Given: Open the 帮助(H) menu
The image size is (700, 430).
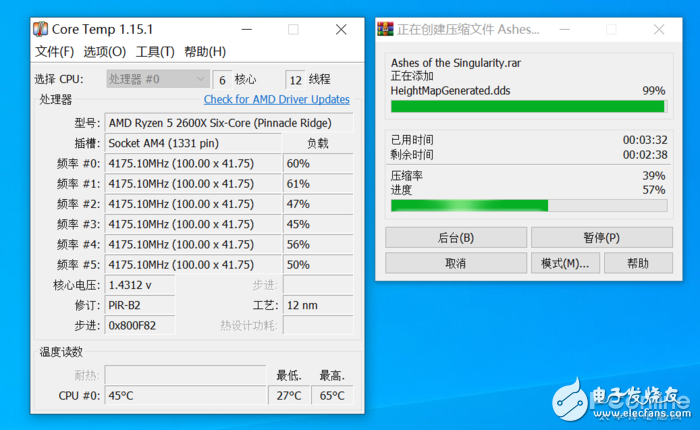Looking at the screenshot, I should click(x=205, y=52).
